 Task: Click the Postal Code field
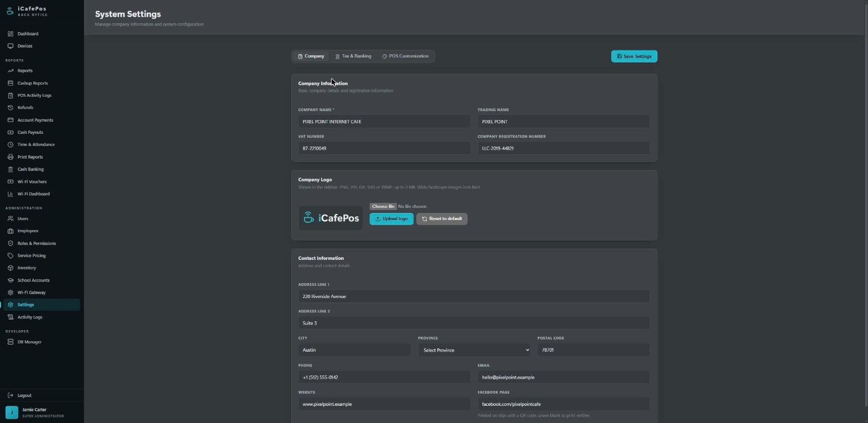(x=593, y=350)
